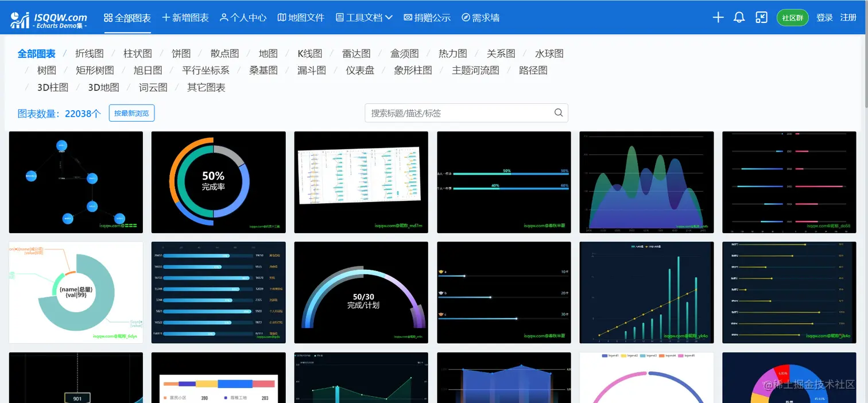Filter by 柱状图 category
Image resolution: width=868 pixels, height=403 pixels.
click(x=138, y=53)
